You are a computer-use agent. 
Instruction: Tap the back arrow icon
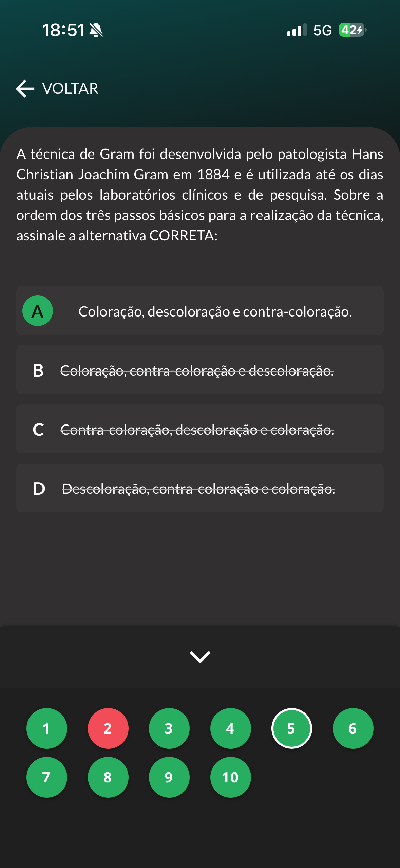(x=25, y=89)
